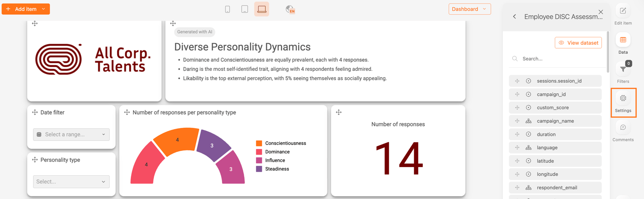The width and height of the screenshot is (644, 199).
Task: Click purple Steadiness gauge segment
Action: (x=212, y=146)
